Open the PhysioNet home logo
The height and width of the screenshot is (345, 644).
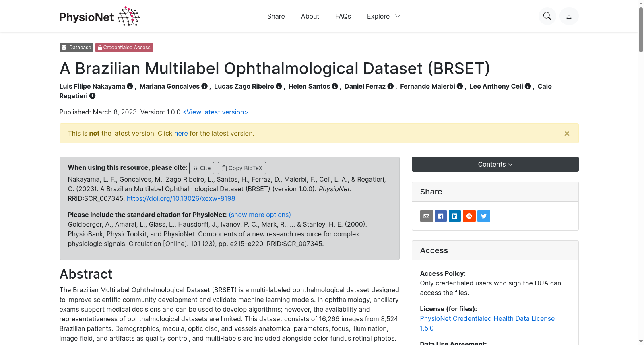click(99, 17)
